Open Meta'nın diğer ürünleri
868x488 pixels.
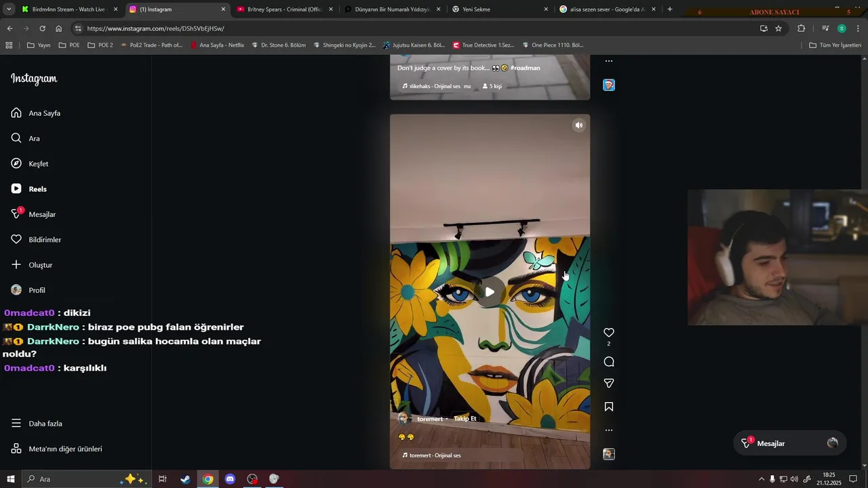click(56, 449)
